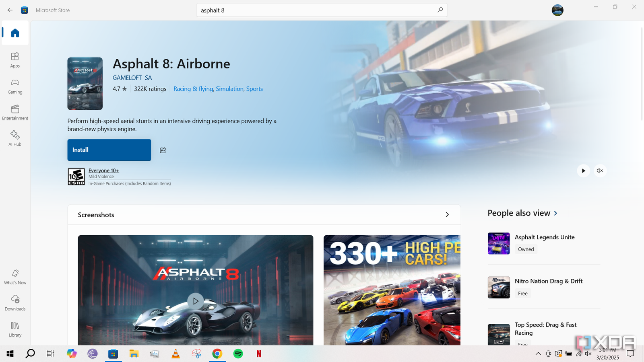Viewport: 644px width, 362px height.
Task: Open the 330+ cars screenshot
Action: click(x=392, y=290)
